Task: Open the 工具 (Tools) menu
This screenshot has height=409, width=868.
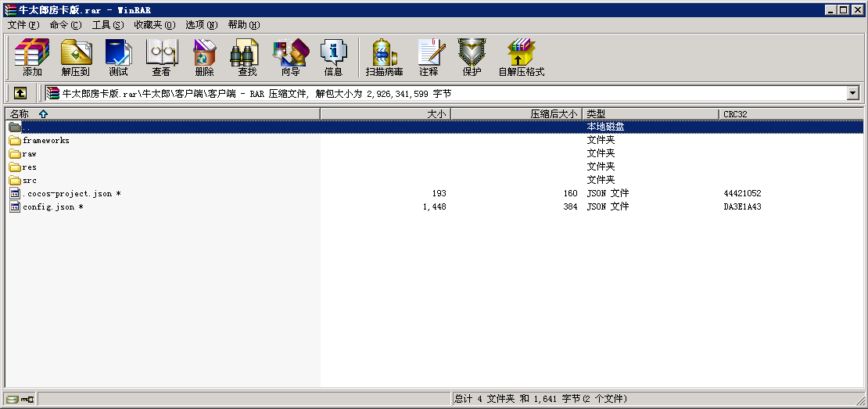Action: click(x=107, y=25)
